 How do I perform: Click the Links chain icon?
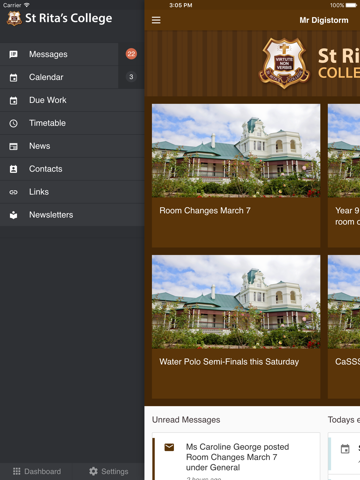tap(13, 192)
